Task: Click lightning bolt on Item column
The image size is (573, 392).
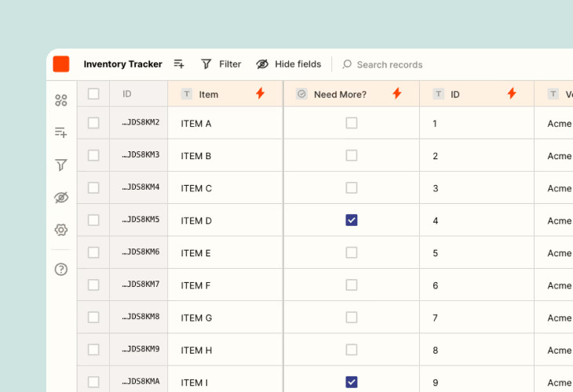Action: [260, 93]
